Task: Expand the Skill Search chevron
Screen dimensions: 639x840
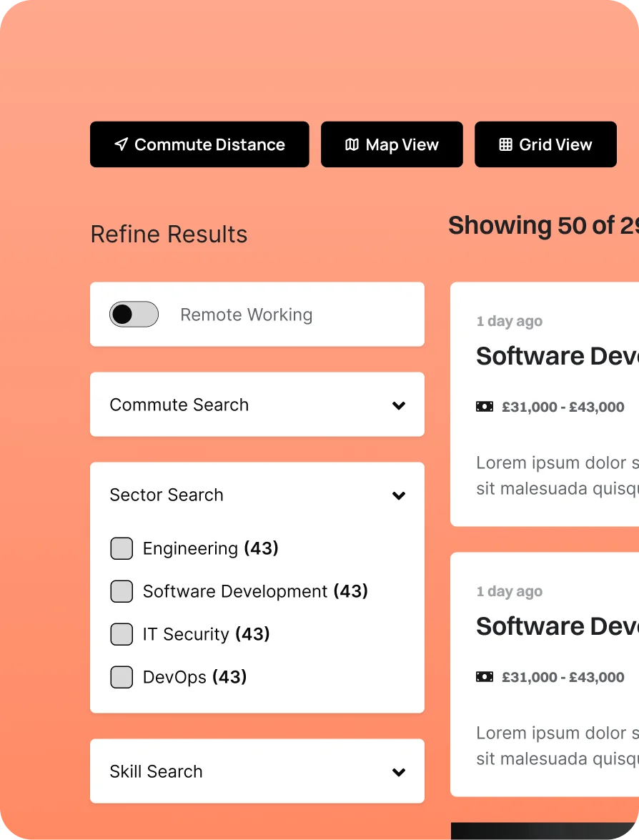Action: (399, 772)
